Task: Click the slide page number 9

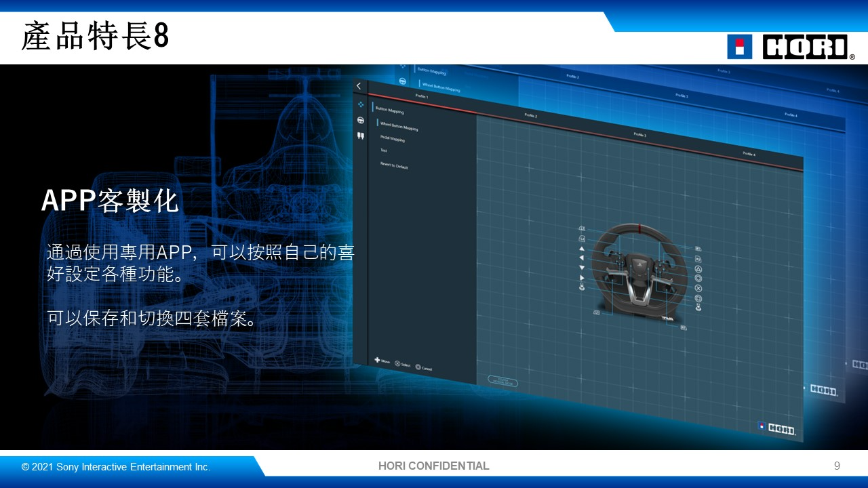Action: [x=837, y=466]
